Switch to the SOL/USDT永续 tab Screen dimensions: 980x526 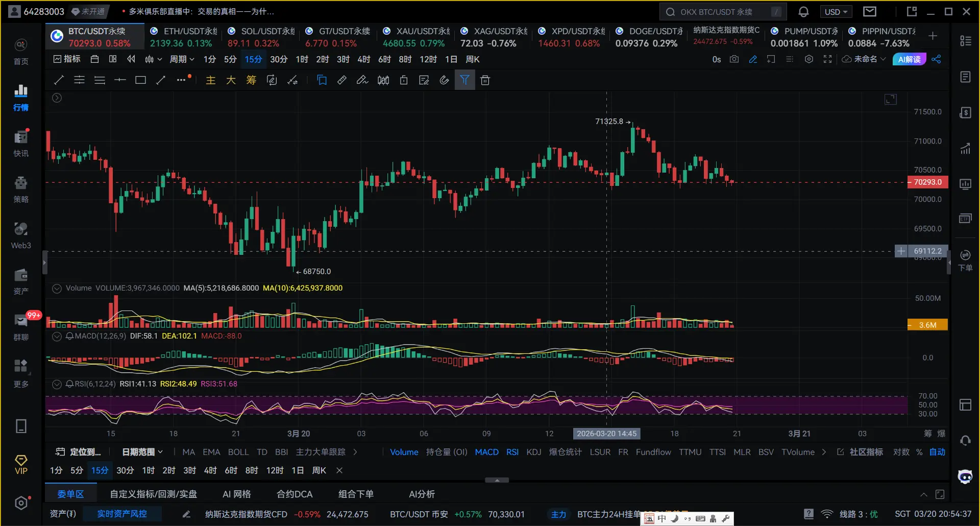tap(260, 37)
